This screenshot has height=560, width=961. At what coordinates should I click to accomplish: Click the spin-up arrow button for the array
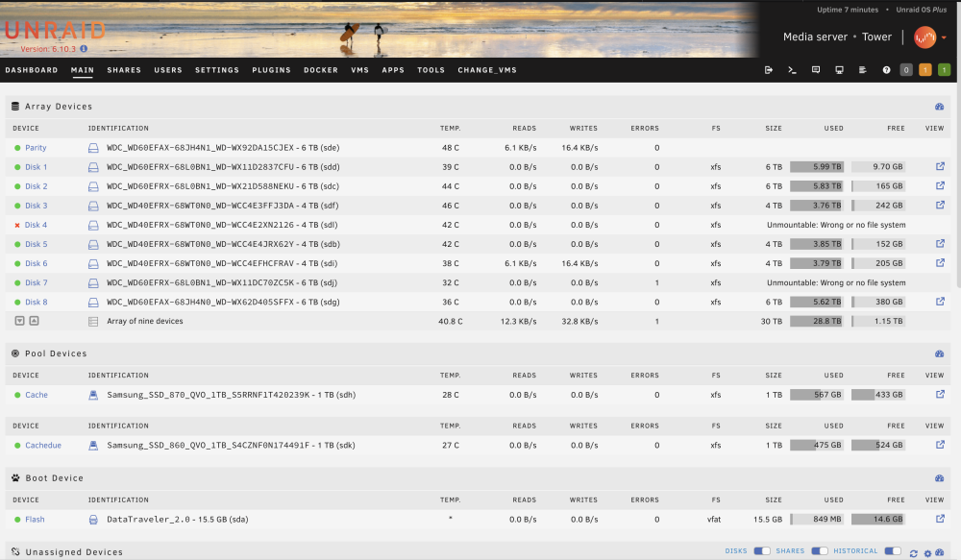(35, 321)
